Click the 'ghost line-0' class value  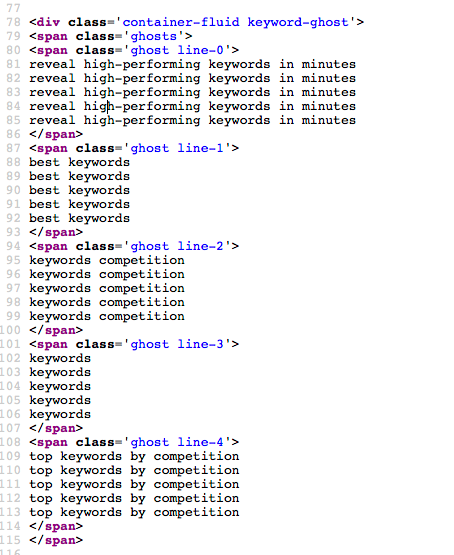[177, 50]
